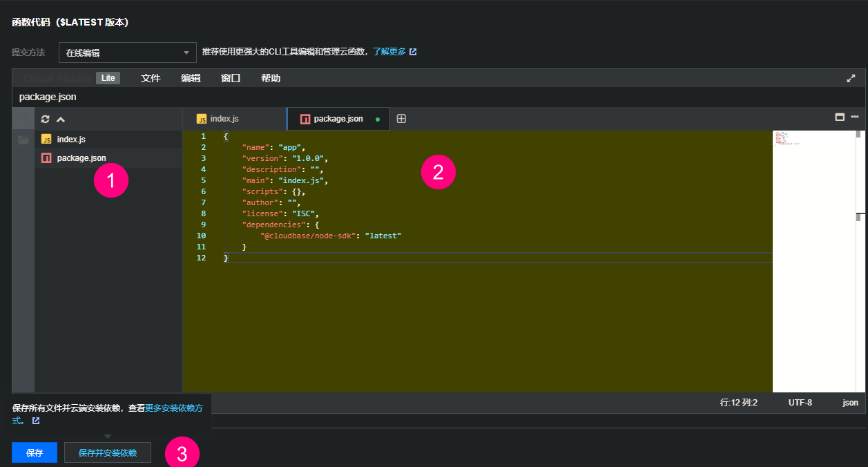Open editor more options ellipsis
Image resolution: width=868 pixels, height=467 pixels.
tap(855, 117)
